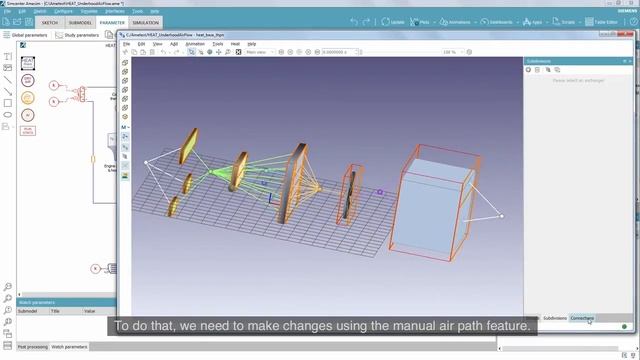640x360 pixels.
Task: Click the document icon beside Study parameters
Action: point(109,35)
